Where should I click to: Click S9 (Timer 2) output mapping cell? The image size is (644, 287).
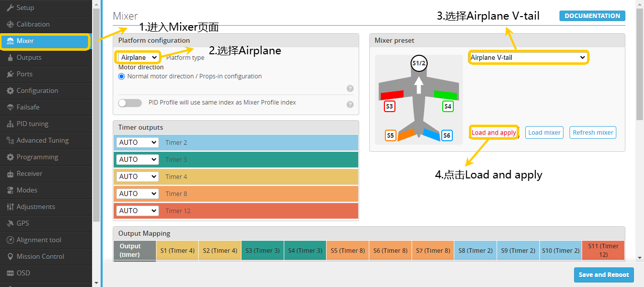click(518, 251)
